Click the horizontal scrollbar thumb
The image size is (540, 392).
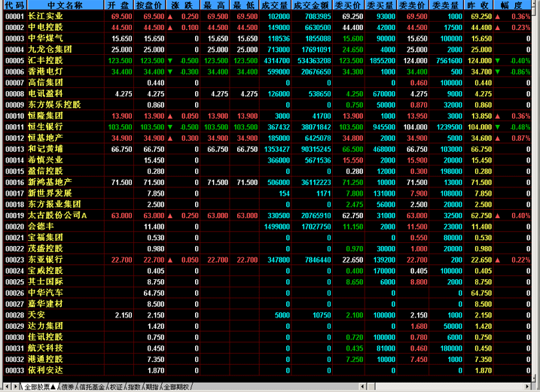coord(371,387)
